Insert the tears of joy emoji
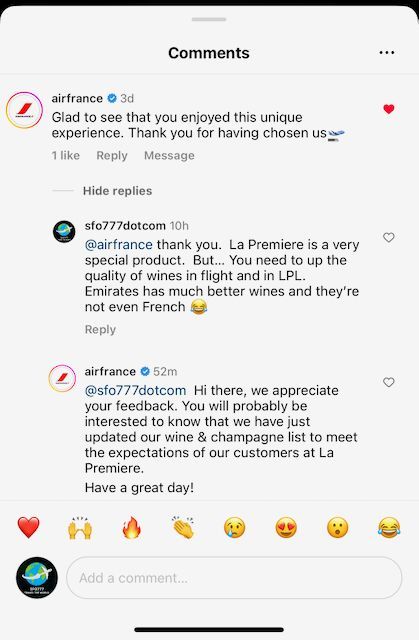This screenshot has width=419, height=640. click(389, 527)
